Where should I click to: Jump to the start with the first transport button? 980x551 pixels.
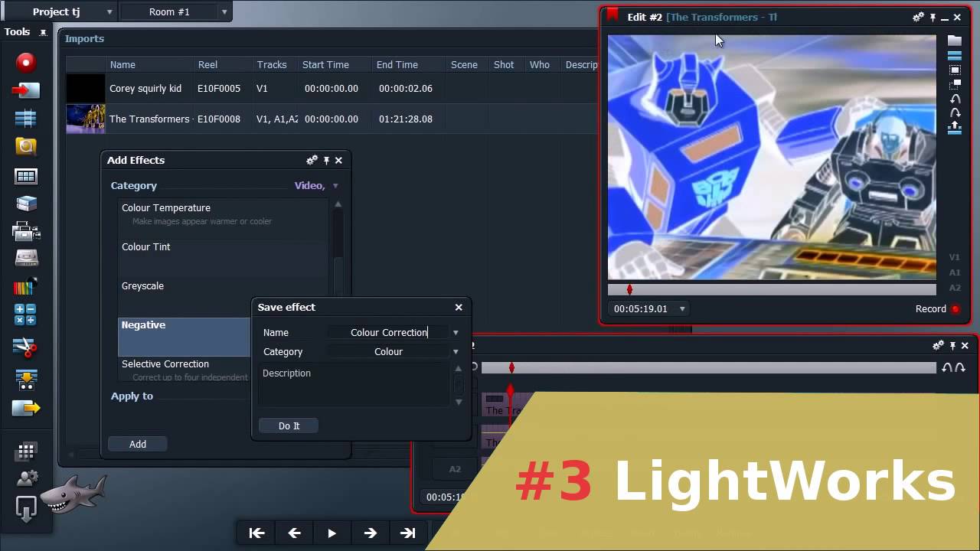pos(256,533)
